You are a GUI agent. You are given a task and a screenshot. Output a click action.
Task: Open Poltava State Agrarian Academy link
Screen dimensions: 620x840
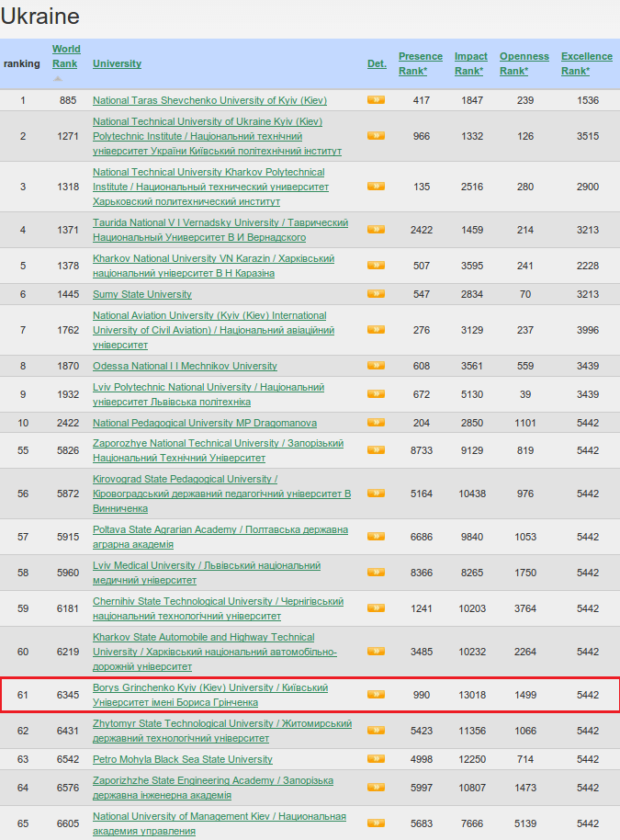point(220,537)
